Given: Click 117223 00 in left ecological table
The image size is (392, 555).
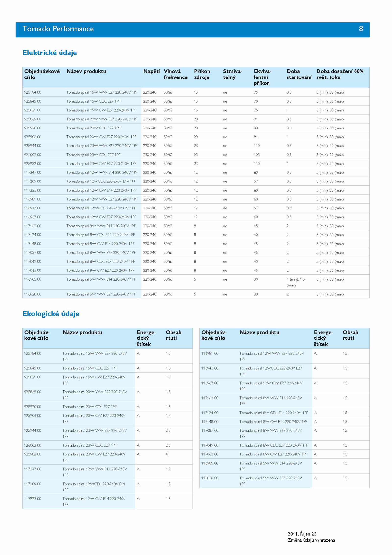Looking at the screenshot, I should 33,499.
